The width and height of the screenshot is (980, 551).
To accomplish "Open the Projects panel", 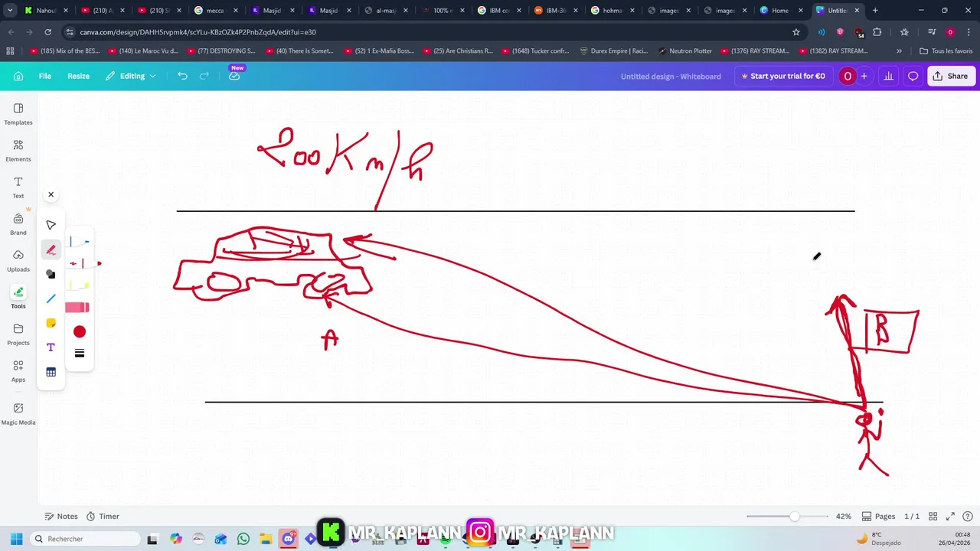I will click(x=18, y=334).
